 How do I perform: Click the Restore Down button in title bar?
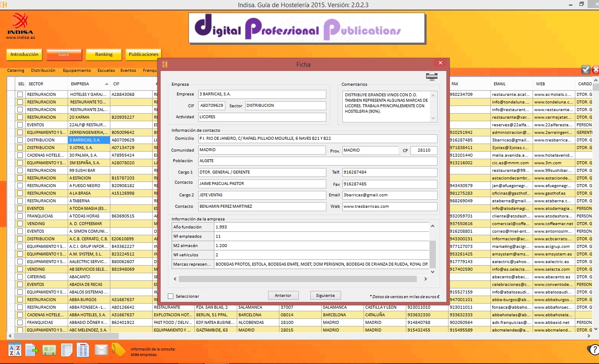pyautogui.click(x=582, y=4)
